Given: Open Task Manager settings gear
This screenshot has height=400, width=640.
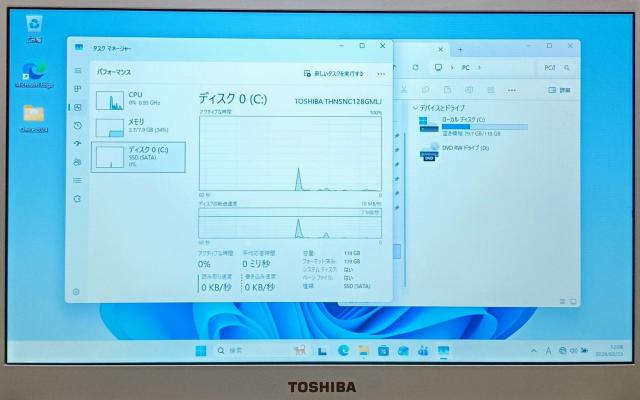Looking at the screenshot, I should 76,292.
